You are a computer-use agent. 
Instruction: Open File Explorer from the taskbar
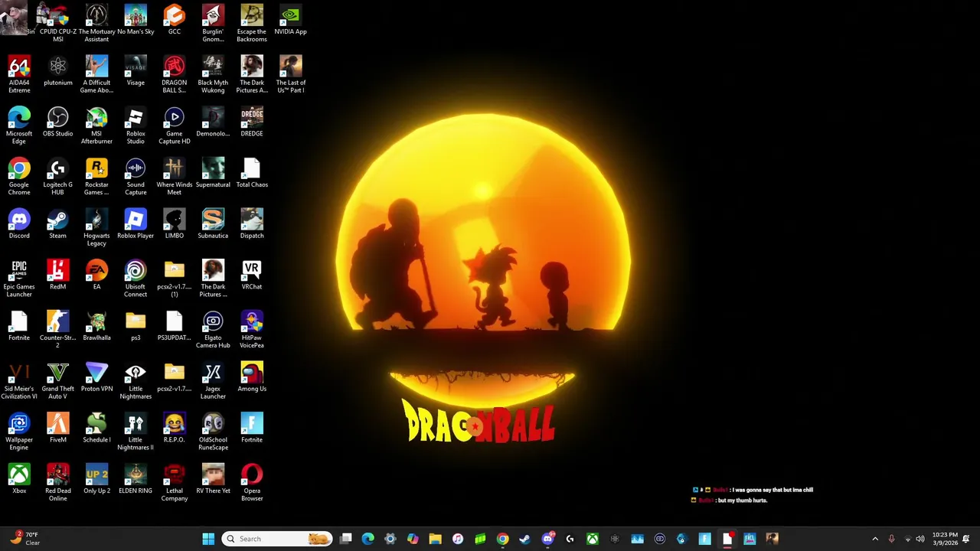[435, 539]
